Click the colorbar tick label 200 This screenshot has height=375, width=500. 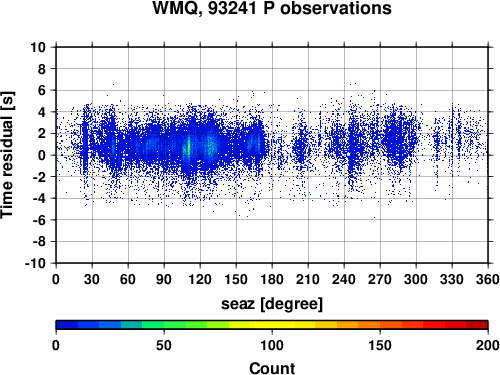[x=487, y=345]
